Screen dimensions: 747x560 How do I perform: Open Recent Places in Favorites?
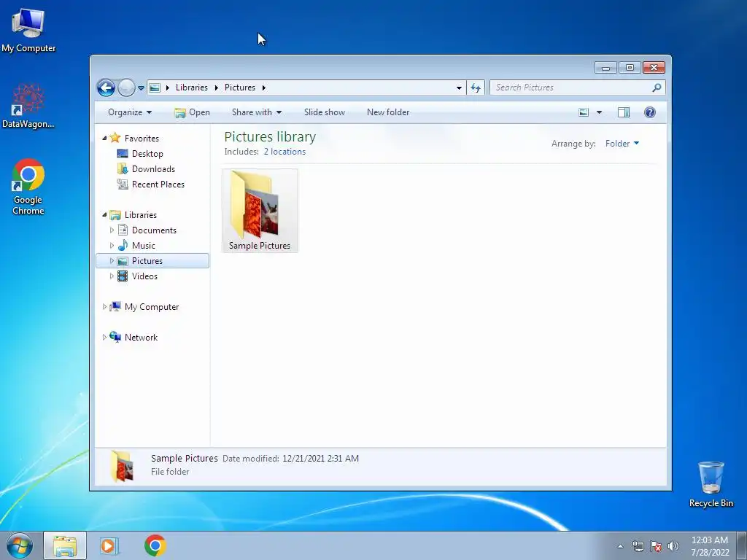click(158, 184)
